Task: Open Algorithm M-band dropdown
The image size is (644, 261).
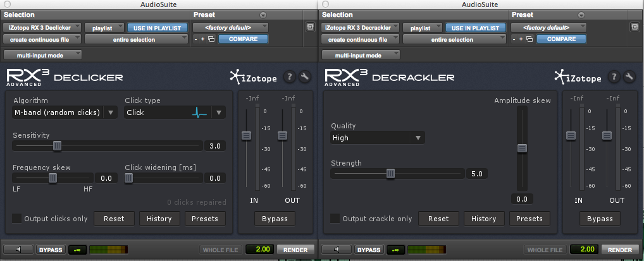Action: (65, 112)
